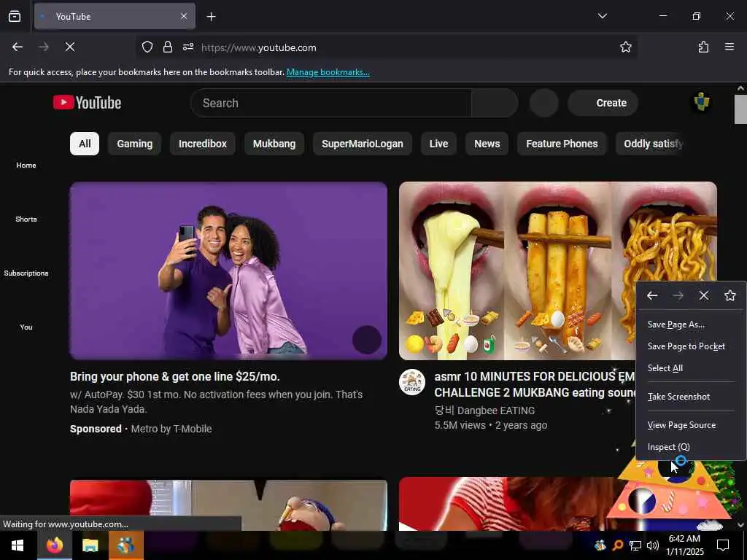The image size is (747, 560).
Task: Open File Explorer from the taskbar
Action: (90, 545)
